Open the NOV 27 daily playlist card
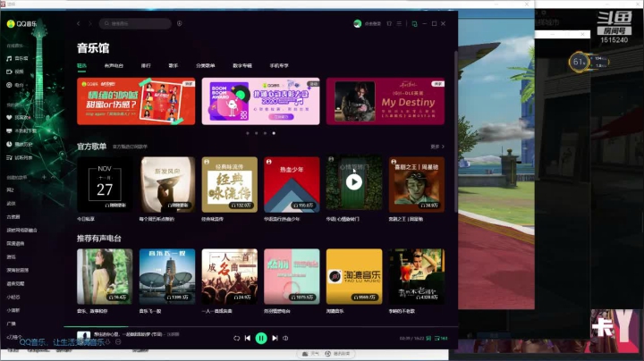Screen dimensions: 644x361 tap(105, 185)
